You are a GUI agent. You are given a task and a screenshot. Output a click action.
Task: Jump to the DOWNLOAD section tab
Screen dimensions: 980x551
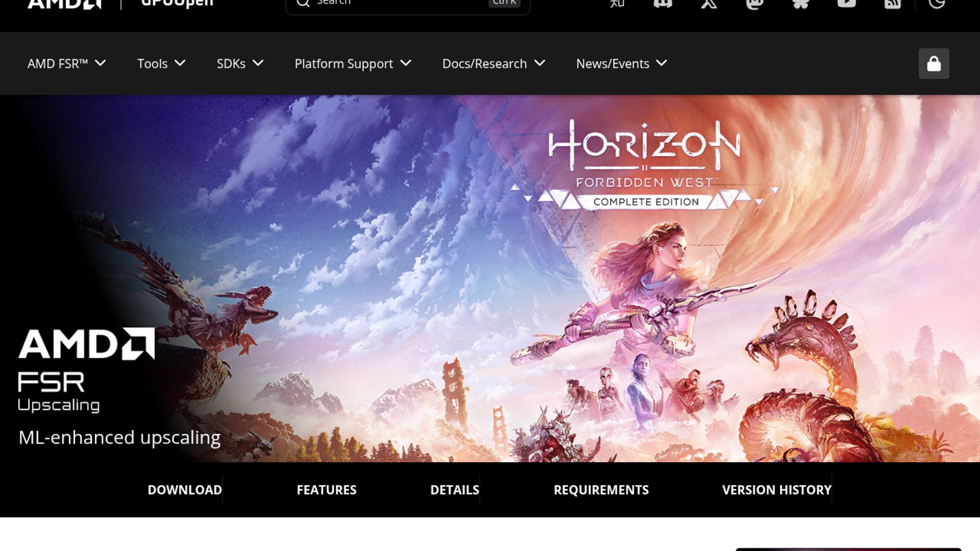coord(185,490)
